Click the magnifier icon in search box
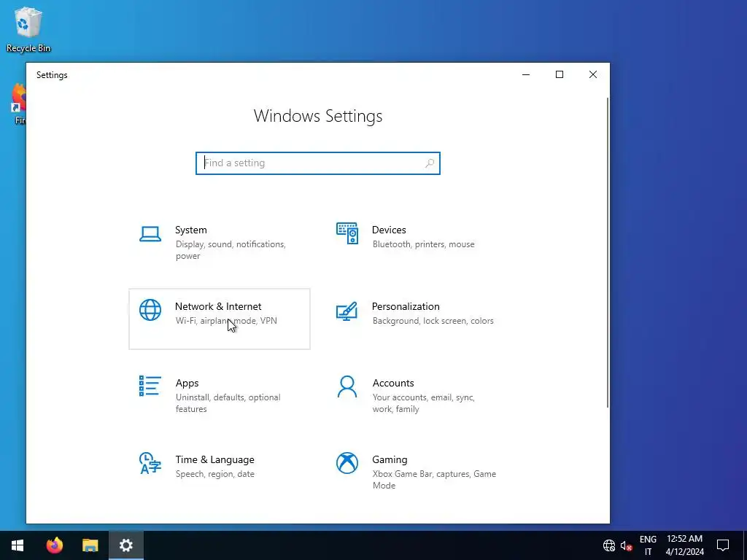747x560 pixels. coord(429,163)
